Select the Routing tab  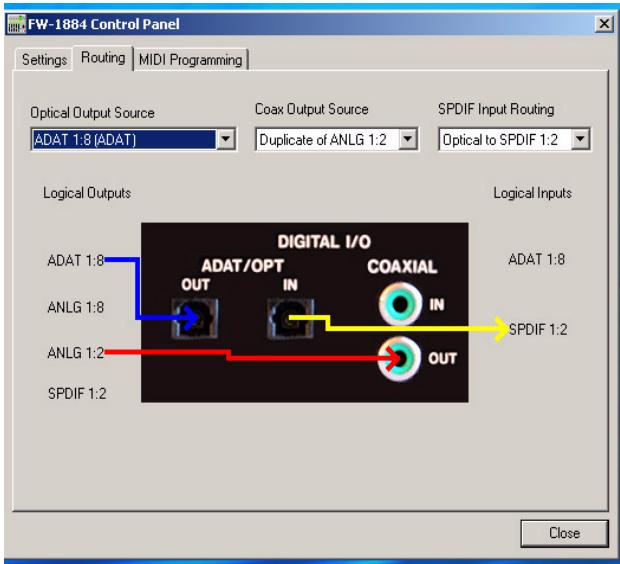(103, 58)
